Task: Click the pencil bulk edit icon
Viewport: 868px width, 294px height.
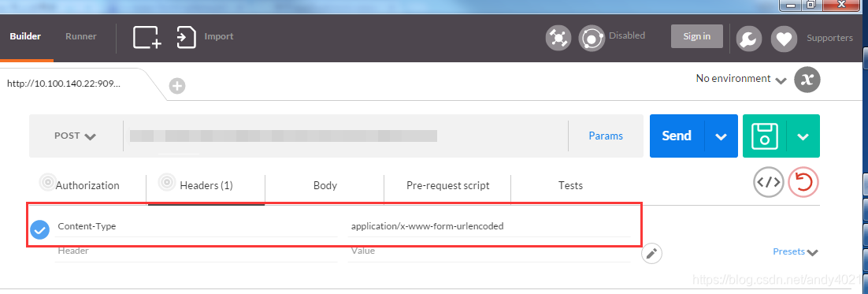Action: pyautogui.click(x=652, y=254)
